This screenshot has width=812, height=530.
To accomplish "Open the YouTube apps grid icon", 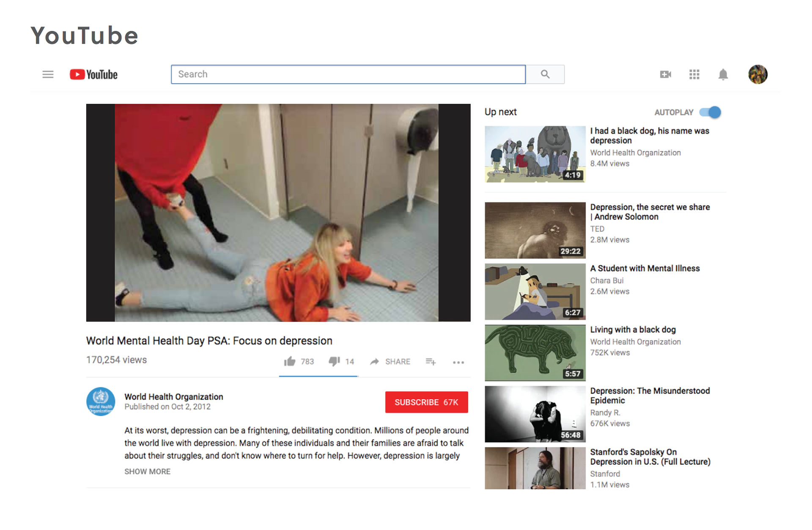I will click(694, 74).
